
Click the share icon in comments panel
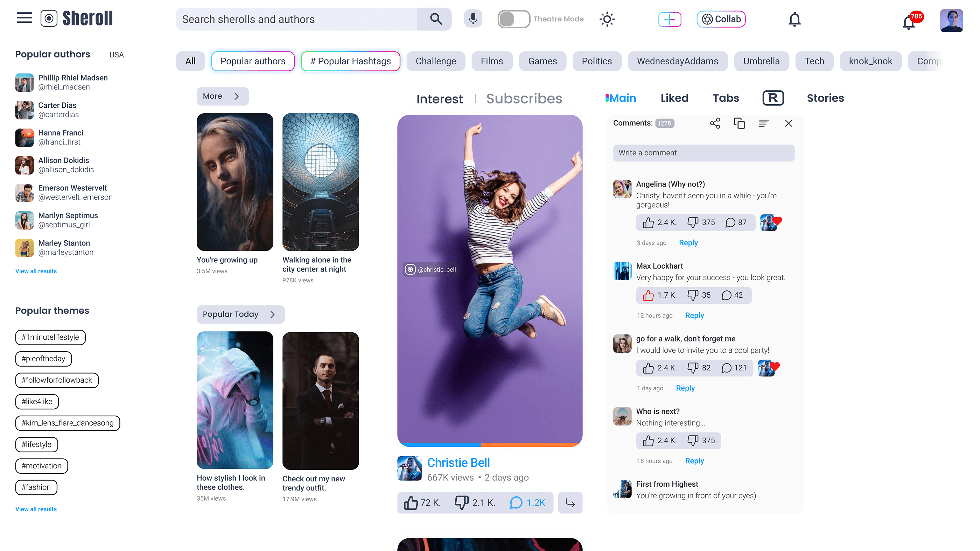click(715, 123)
